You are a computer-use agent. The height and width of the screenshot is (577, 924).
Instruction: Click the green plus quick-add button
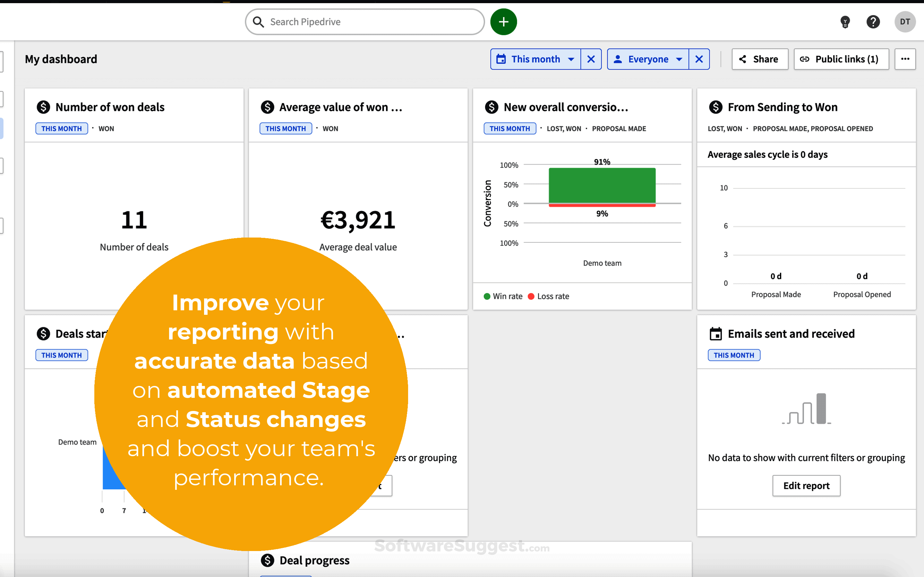pyautogui.click(x=503, y=22)
